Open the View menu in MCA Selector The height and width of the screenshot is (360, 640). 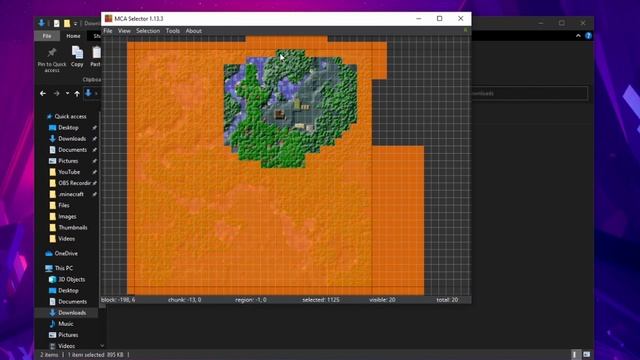124,31
